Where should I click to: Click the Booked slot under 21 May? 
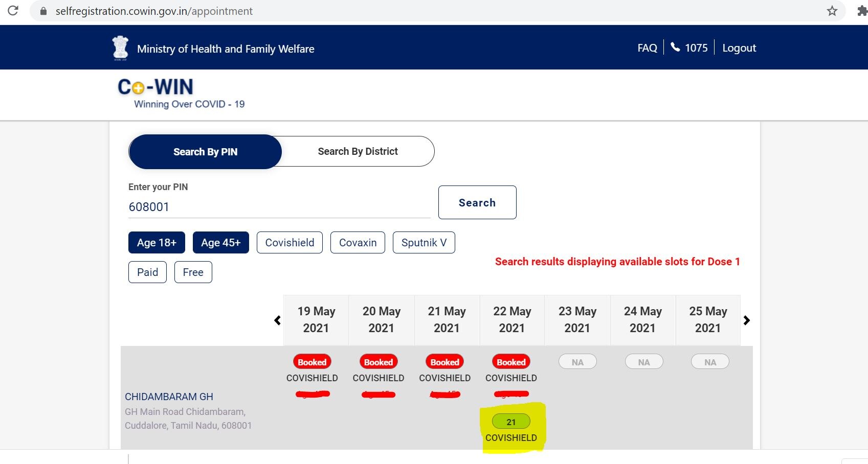444,362
